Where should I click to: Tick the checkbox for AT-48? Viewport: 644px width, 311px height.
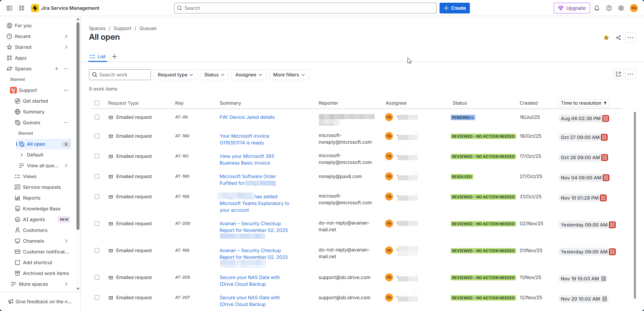97,117
